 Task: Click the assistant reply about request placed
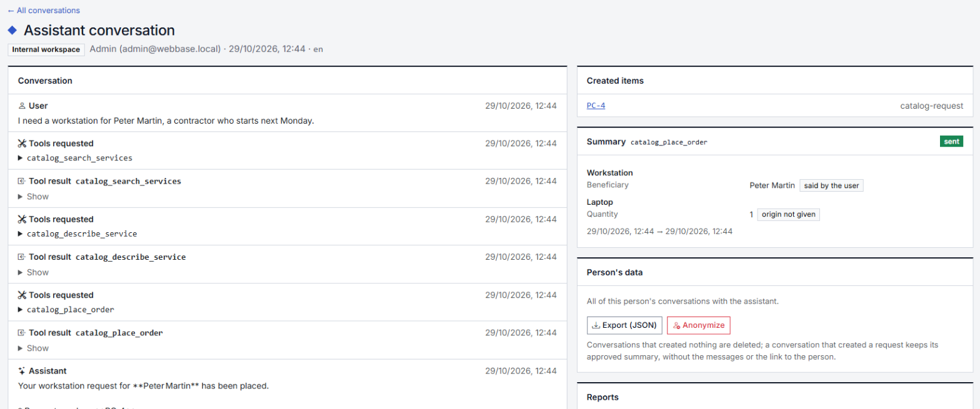point(143,386)
